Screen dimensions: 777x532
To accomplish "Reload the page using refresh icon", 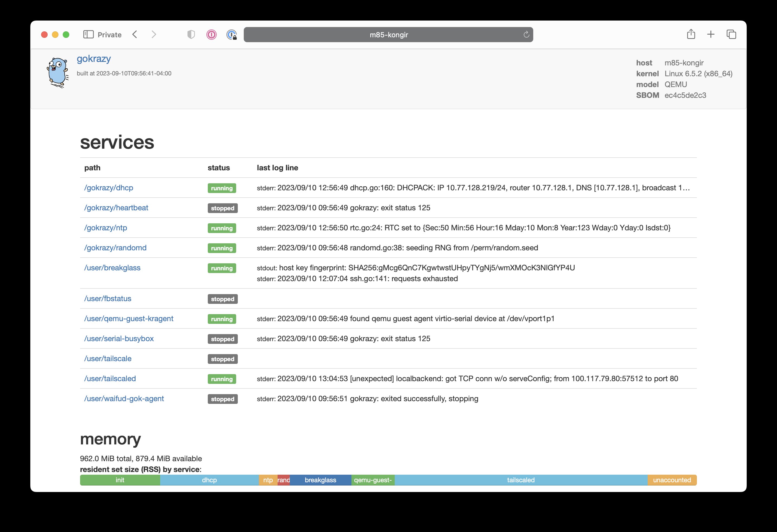I will pos(526,34).
